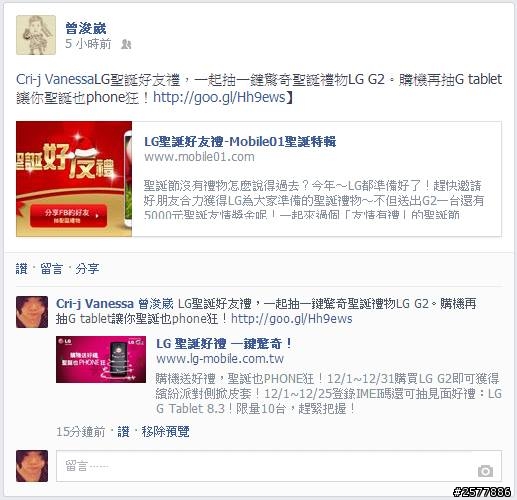
Task: Click 留言 to comment on post
Action: (x=51, y=268)
